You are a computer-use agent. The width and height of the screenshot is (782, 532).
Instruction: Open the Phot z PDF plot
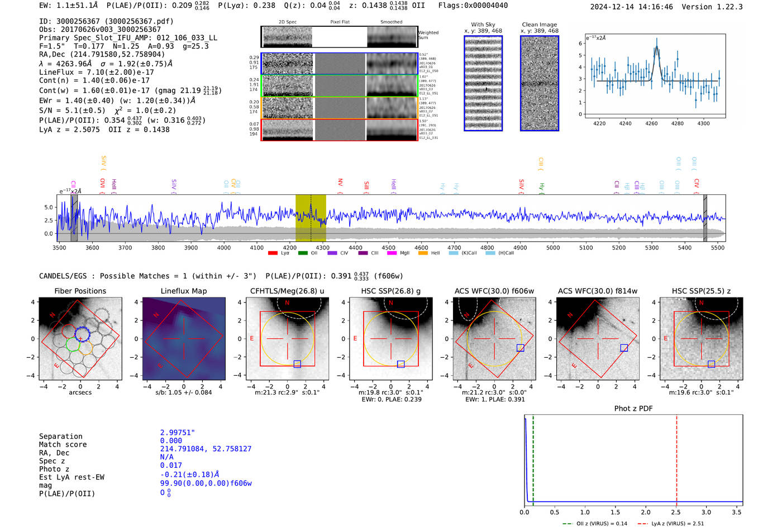pyautogui.click(x=633, y=461)
